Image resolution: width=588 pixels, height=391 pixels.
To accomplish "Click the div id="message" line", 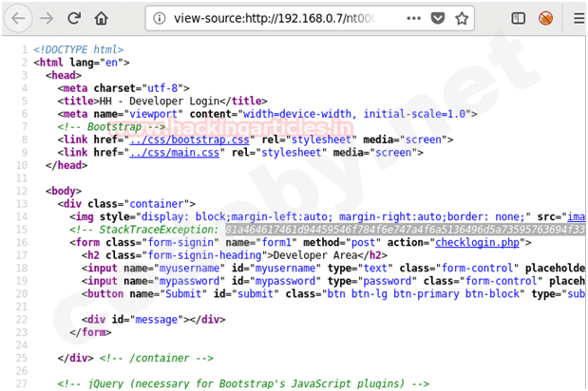I will 153,320.
